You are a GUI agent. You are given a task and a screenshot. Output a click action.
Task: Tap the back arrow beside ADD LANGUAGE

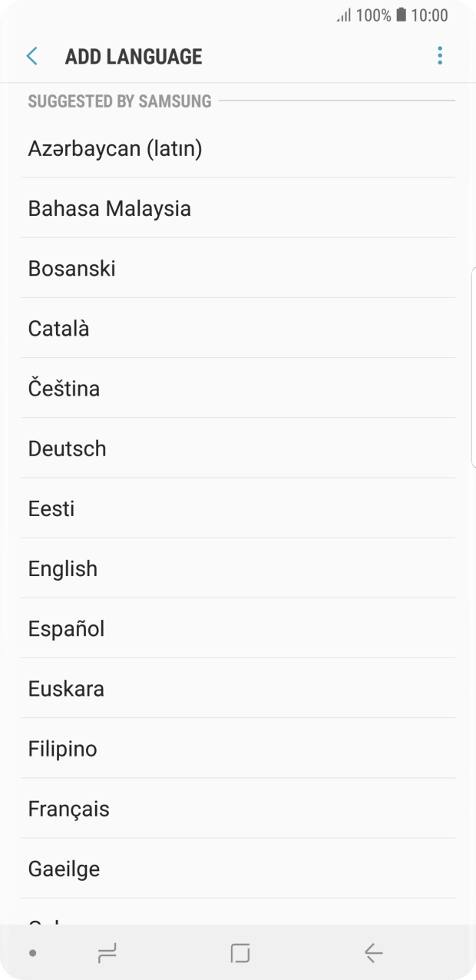(31, 56)
